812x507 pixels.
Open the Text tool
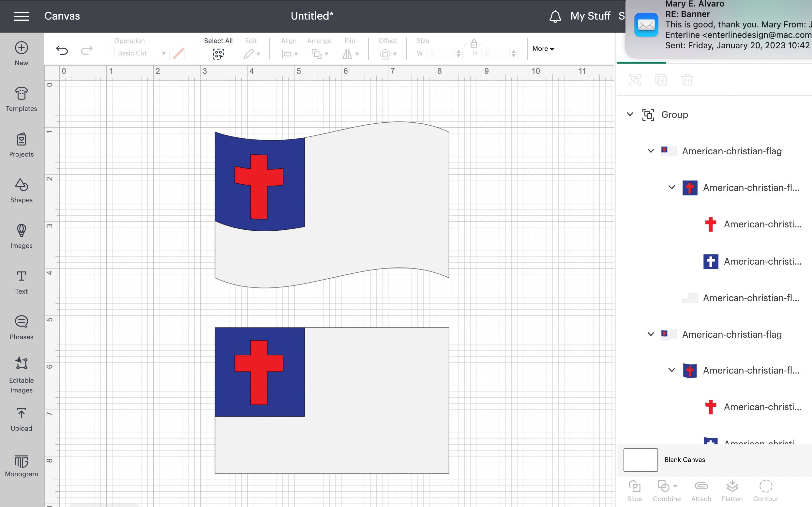(21, 281)
